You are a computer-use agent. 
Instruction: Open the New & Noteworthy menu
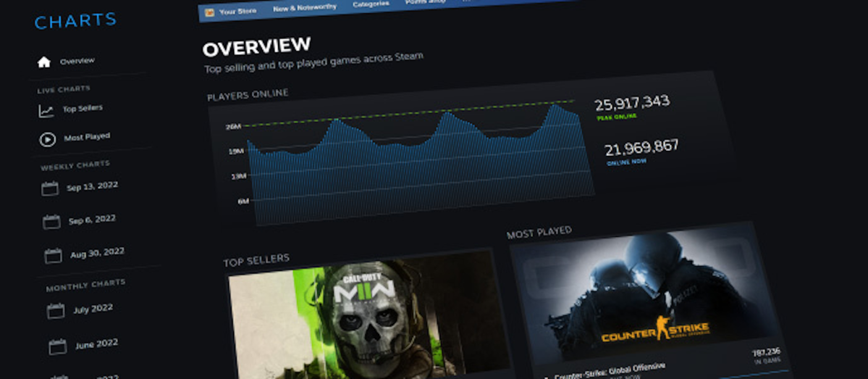click(305, 8)
